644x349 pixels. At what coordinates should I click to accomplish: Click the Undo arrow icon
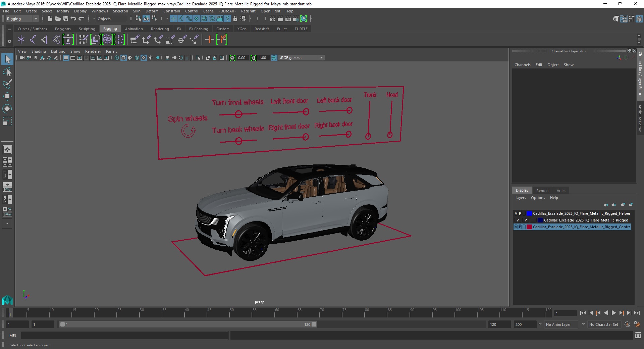(73, 19)
